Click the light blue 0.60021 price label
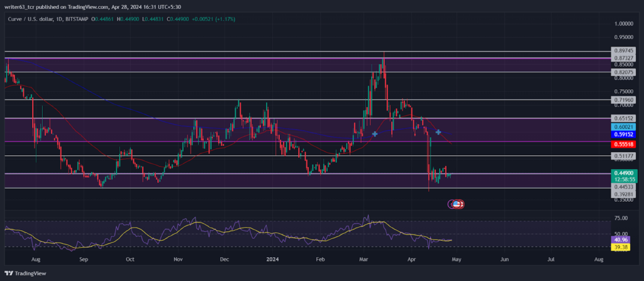 (x=625, y=127)
